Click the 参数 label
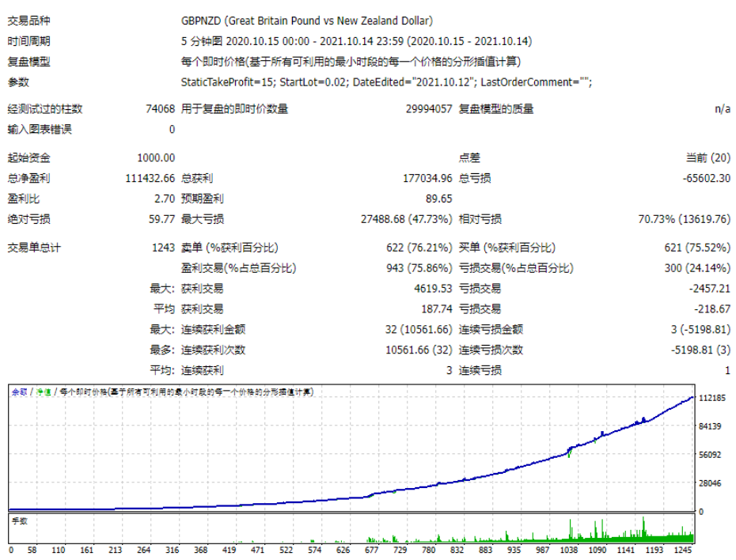 coord(18,82)
